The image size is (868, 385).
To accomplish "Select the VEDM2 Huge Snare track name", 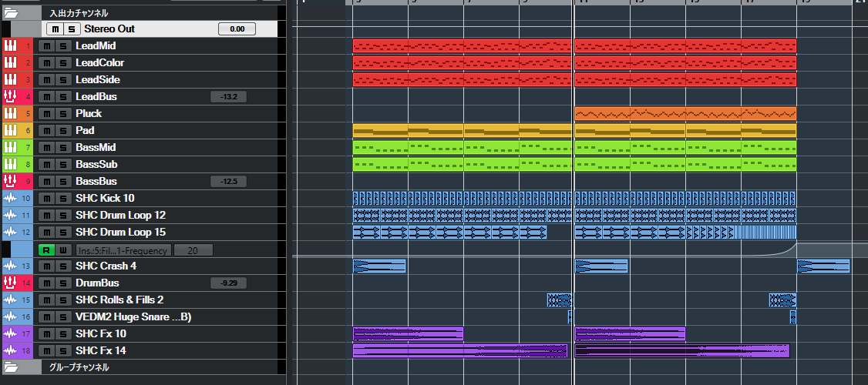I will (133, 317).
